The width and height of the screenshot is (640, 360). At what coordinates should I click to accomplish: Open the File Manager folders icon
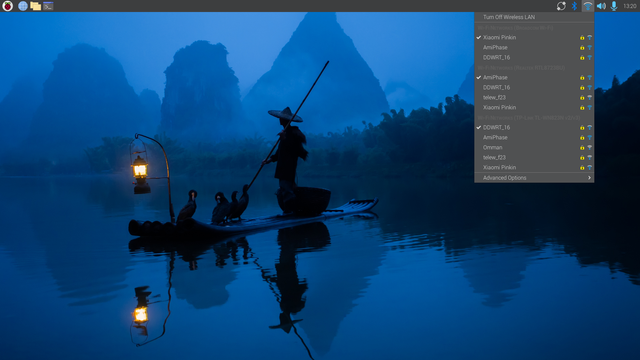pos(36,6)
